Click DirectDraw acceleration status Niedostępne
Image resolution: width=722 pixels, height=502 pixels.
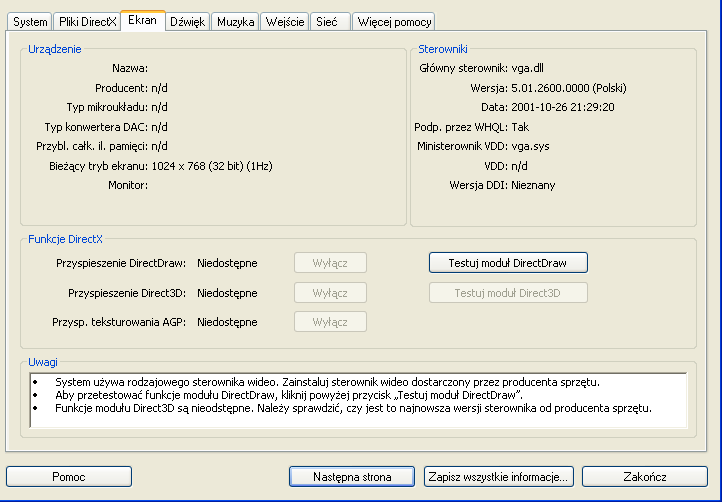pyautogui.click(x=227, y=263)
